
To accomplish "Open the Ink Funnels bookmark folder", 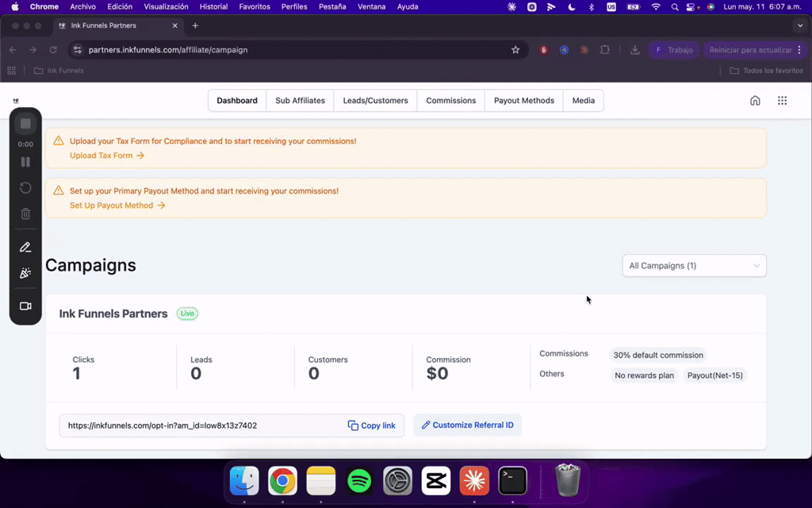I will (x=59, y=71).
